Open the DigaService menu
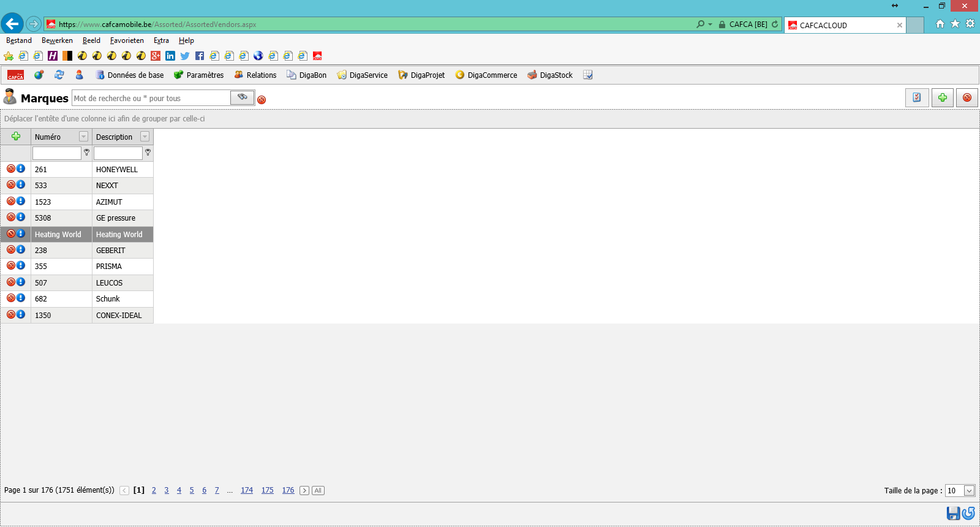The width and height of the screenshot is (980, 527). (362, 75)
